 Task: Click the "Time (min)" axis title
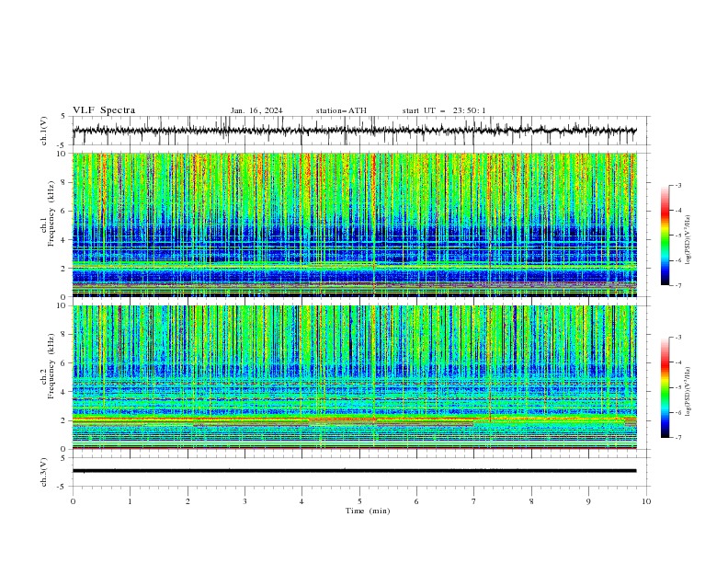[x=368, y=511]
